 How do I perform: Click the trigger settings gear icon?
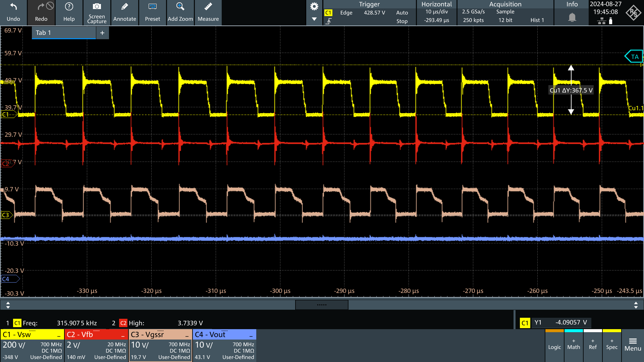(315, 6)
